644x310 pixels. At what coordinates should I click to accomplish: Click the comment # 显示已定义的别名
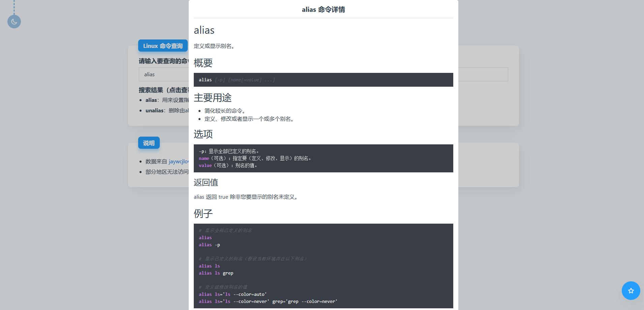coord(253,259)
